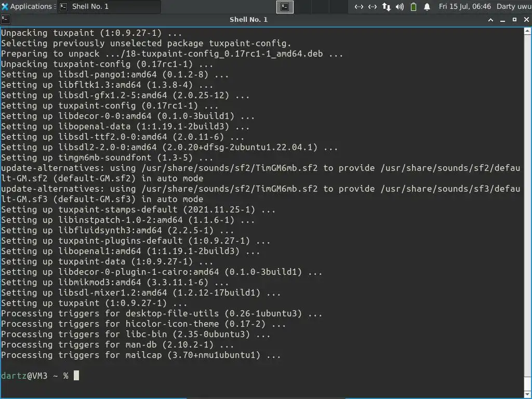Click "Processing triggers for desktop-file-utils" line

pos(162,313)
